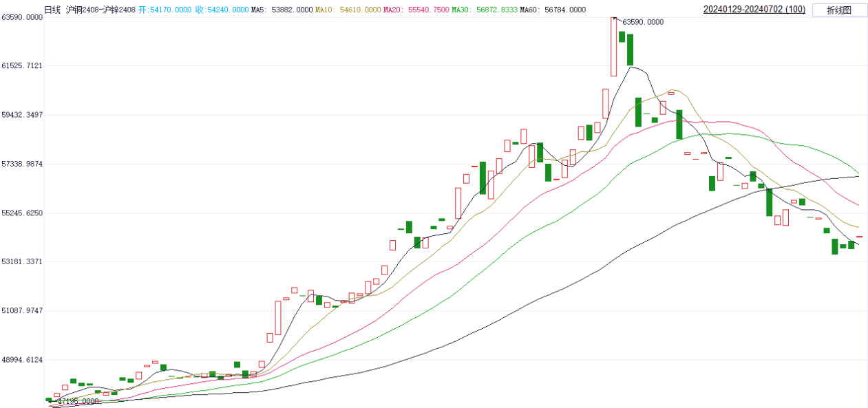Select the y-axis value 53181.3371
The image size is (868, 408).
coord(23,262)
